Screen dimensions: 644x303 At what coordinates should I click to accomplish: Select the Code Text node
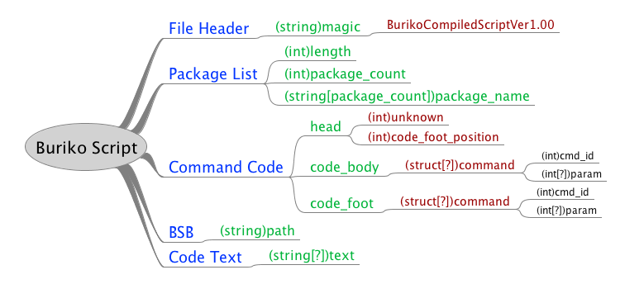(x=205, y=257)
